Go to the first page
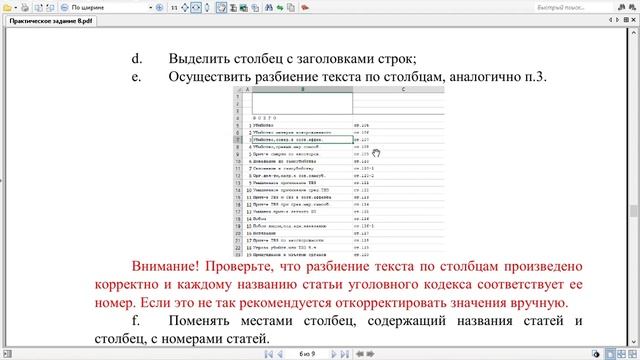The width and height of the screenshot is (640, 360). coord(269,354)
